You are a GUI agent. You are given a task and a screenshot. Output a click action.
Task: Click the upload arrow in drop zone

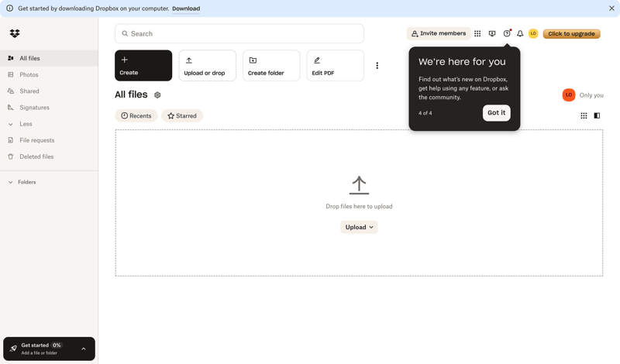click(x=359, y=185)
